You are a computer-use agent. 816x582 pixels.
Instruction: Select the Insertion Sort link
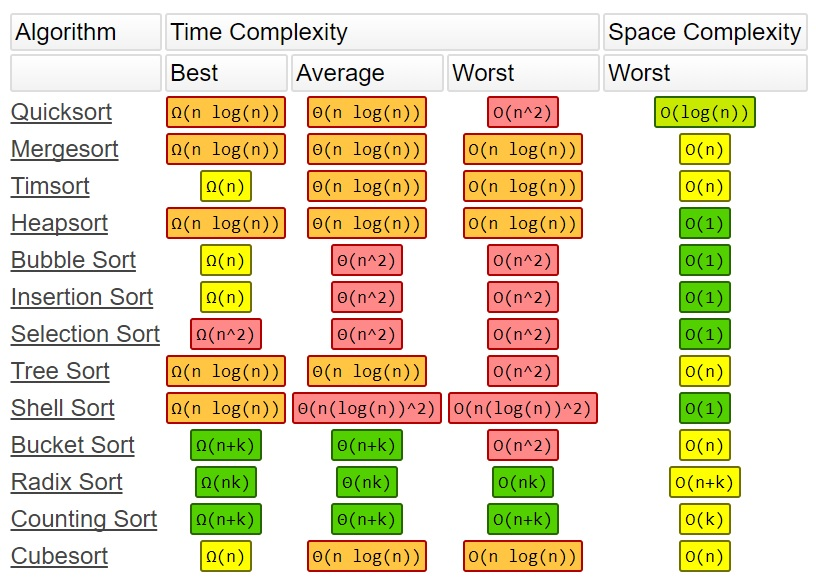[82, 297]
